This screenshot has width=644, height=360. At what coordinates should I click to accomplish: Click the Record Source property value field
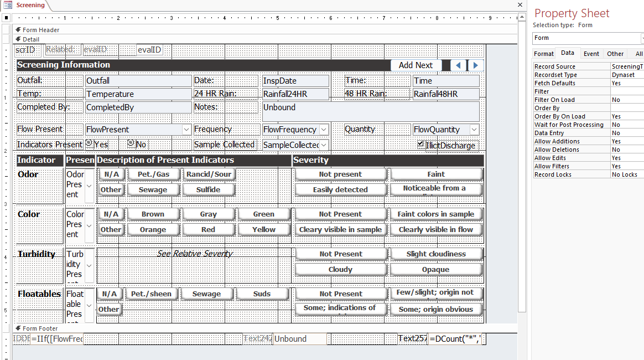(627, 66)
